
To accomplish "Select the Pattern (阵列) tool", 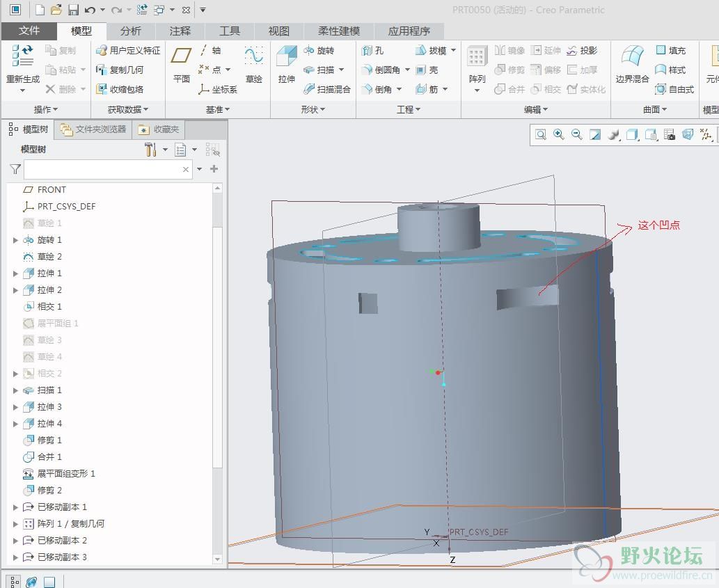I will point(477,64).
